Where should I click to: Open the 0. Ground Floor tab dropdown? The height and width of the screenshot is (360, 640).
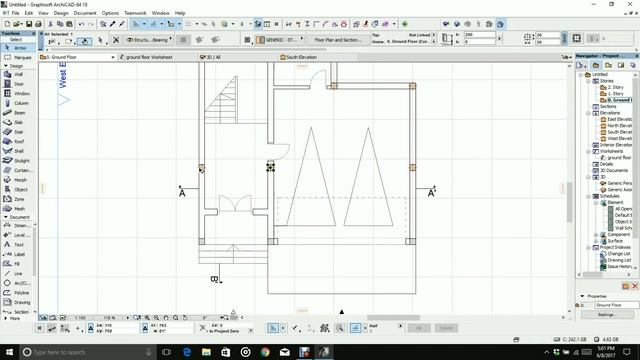click(x=113, y=58)
